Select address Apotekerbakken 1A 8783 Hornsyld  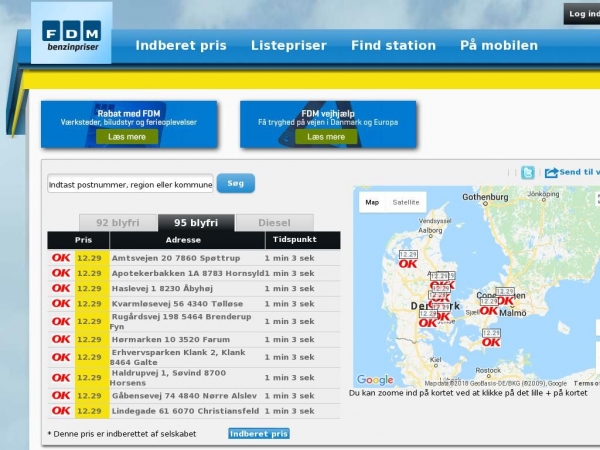click(188, 274)
